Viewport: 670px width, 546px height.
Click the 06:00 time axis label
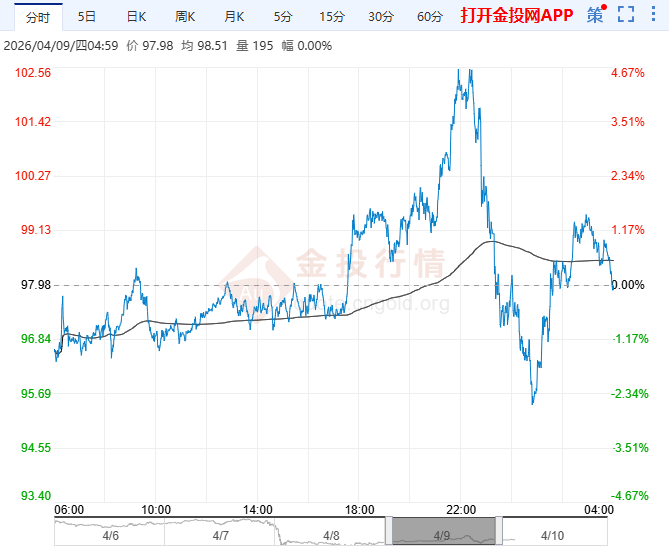pos(69,510)
